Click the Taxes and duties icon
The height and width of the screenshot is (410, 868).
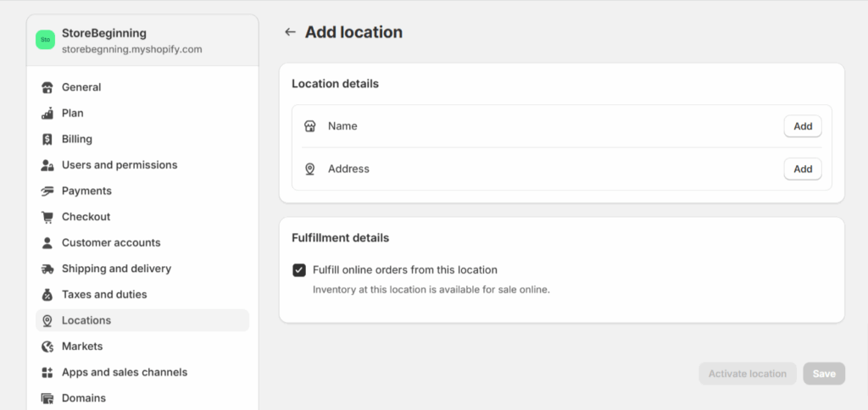coord(47,295)
